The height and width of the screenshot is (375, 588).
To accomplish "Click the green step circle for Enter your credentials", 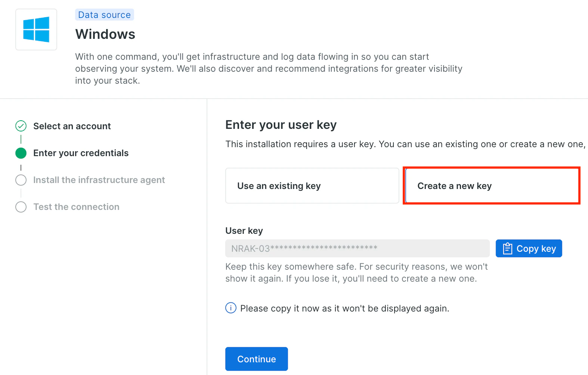I will (x=21, y=153).
